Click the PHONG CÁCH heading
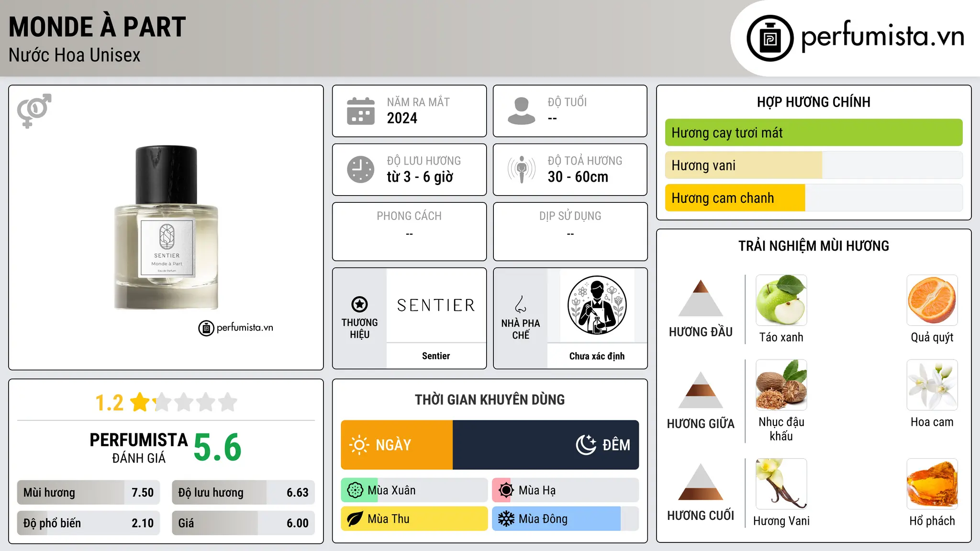 click(409, 216)
